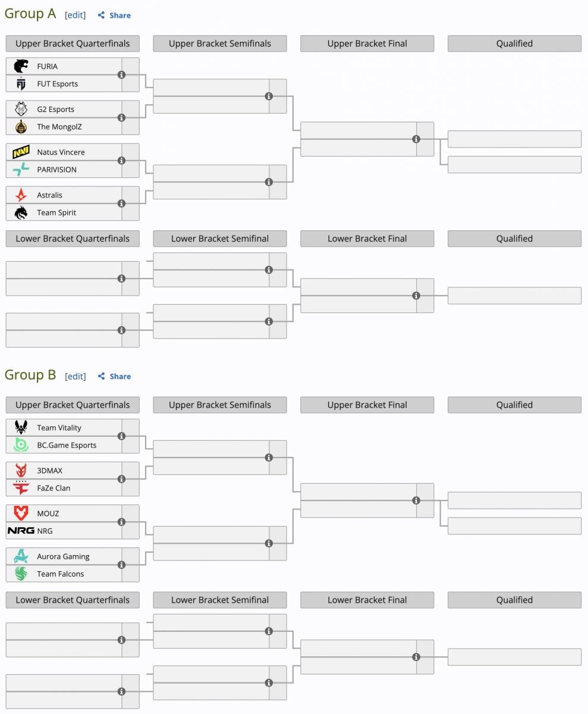Click the Natus Vincere team logo

21,152
